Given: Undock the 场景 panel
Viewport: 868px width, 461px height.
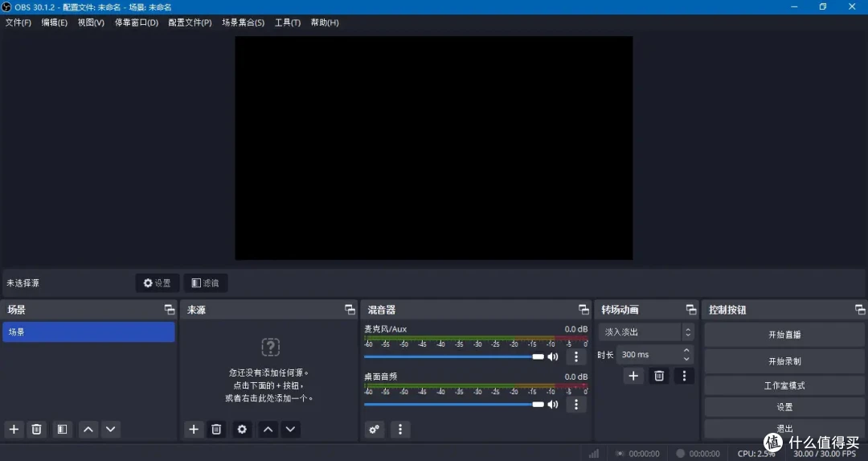Looking at the screenshot, I should [170, 309].
